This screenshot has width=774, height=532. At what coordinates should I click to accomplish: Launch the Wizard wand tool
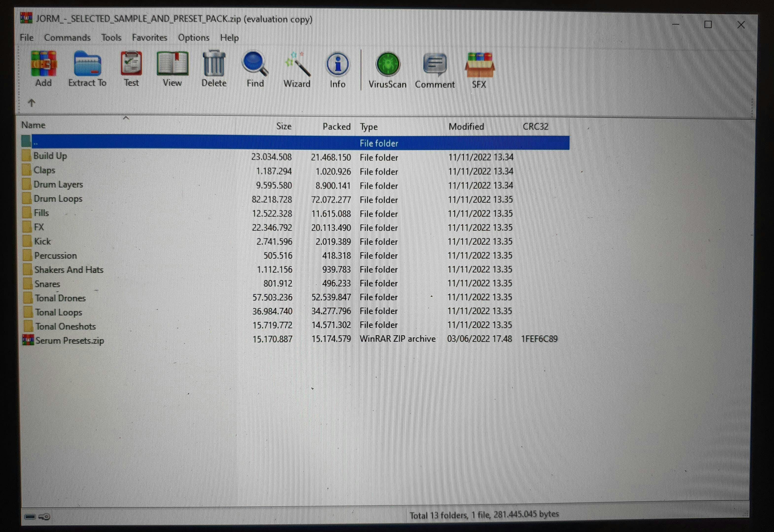click(x=297, y=69)
